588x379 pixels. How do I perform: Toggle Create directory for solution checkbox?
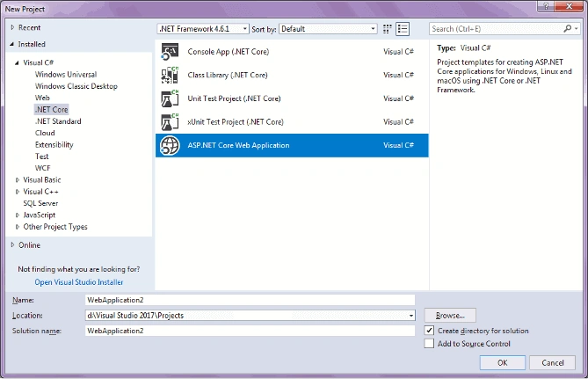click(429, 331)
